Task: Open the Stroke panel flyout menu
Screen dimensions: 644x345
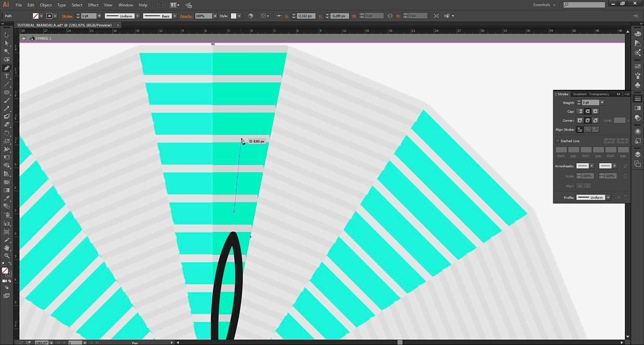Action: (x=627, y=94)
